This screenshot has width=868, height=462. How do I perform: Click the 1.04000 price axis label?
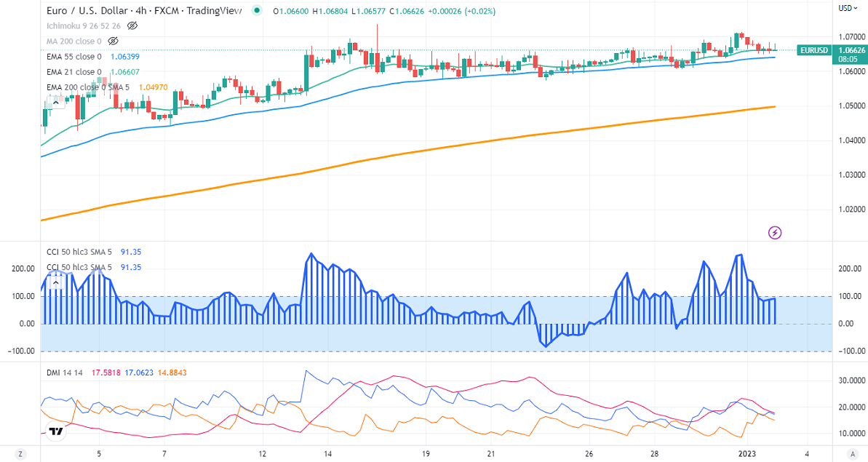point(852,140)
